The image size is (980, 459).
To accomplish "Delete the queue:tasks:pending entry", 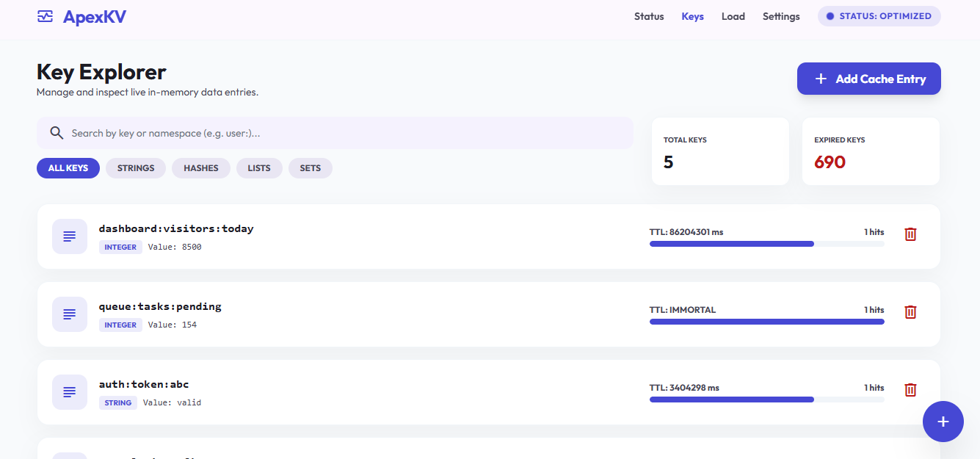I will 910,312.
